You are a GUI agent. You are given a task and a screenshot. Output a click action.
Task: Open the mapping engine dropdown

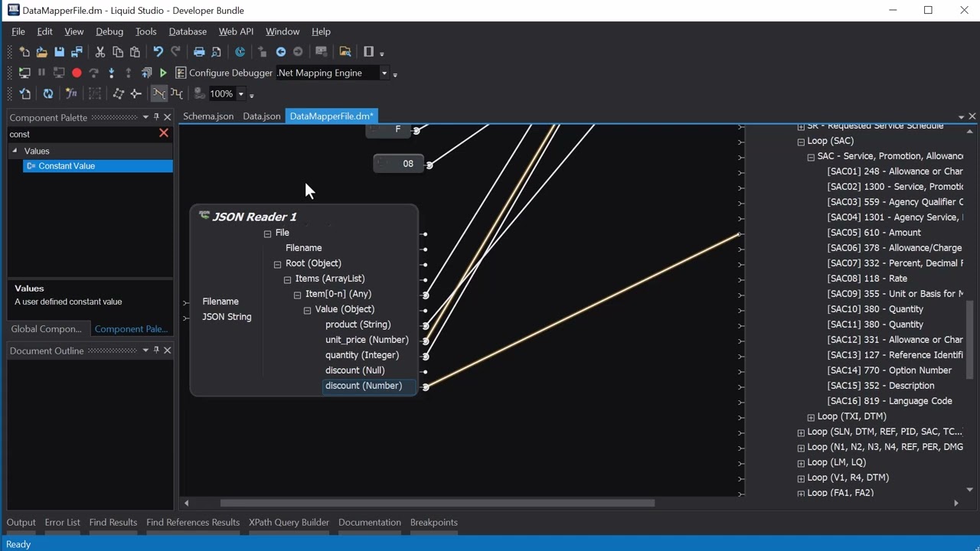(384, 73)
